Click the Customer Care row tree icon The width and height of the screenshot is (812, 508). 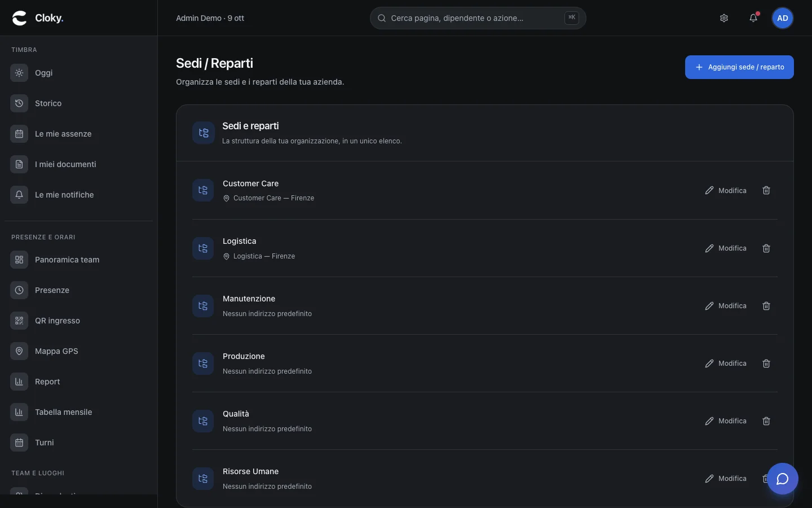coord(203,190)
